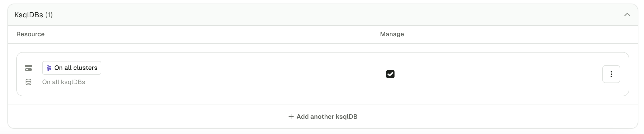The width and height of the screenshot is (644, 134).
Task: Click the plus icon before Add another ksqlDB
Action: pos(291,117)
